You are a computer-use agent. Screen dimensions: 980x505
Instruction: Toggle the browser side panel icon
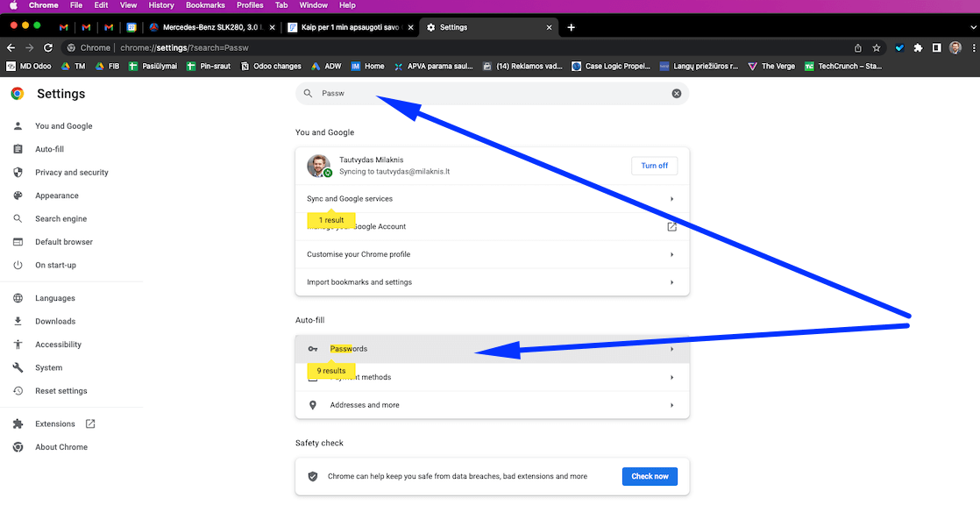(936, 47)
